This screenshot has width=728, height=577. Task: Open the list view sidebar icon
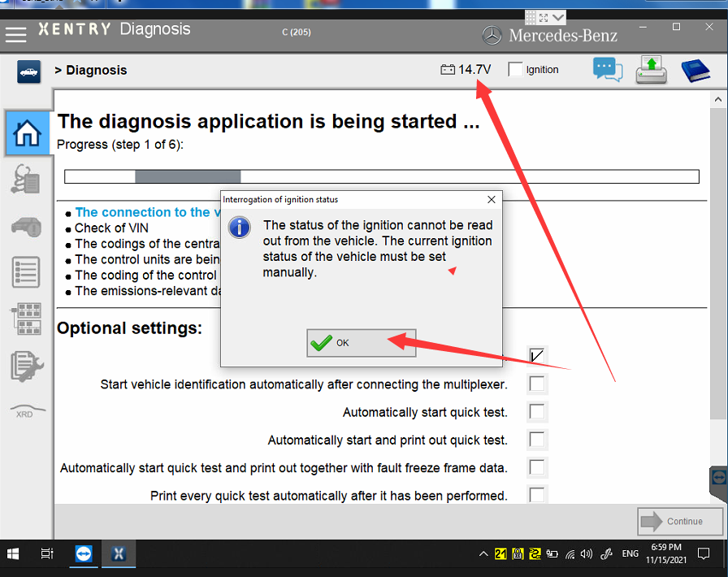26,271
